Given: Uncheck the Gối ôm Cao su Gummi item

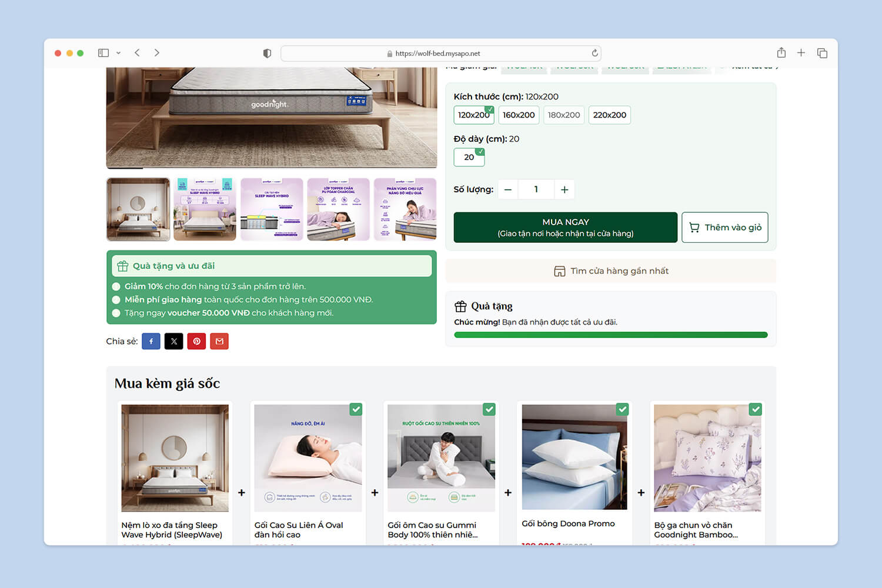Looking at the screenshot, I should pyautogui.click(x=489, y=409).
